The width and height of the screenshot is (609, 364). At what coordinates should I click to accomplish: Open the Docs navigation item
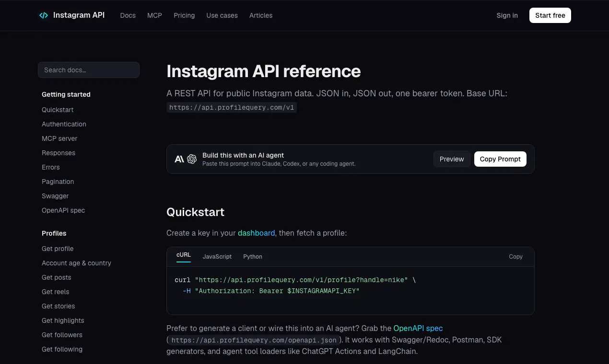point(128,15)
